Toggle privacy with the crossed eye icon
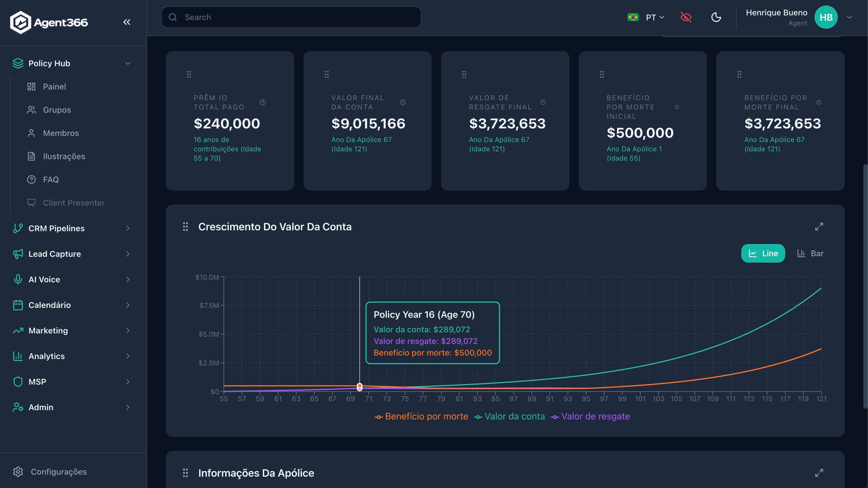The width and height of the screenshot is (868, 488). click(686, 17)
